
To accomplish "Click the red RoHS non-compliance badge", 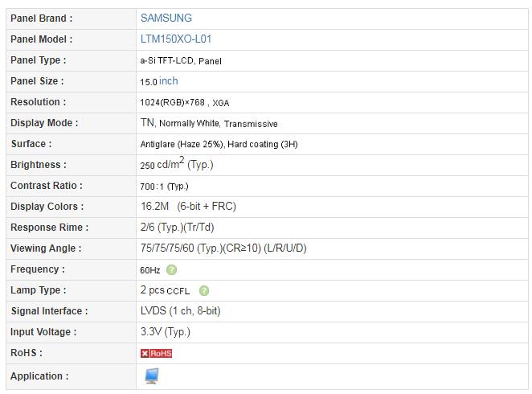I will click(x=156, y=353).
